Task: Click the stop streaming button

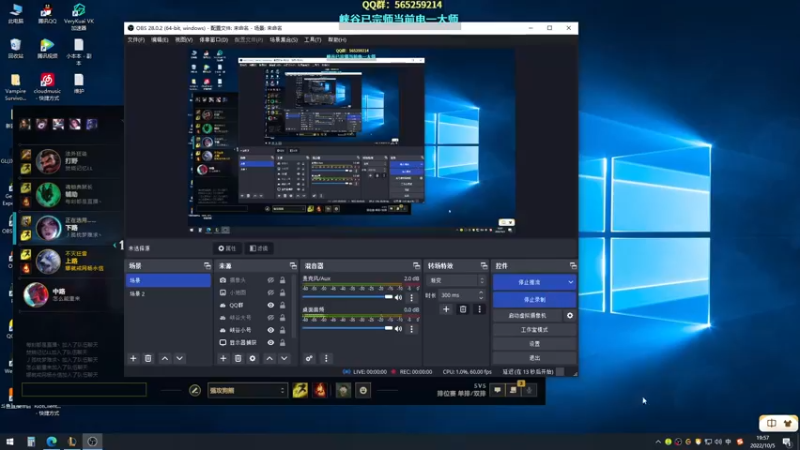Action: (530, 282)
